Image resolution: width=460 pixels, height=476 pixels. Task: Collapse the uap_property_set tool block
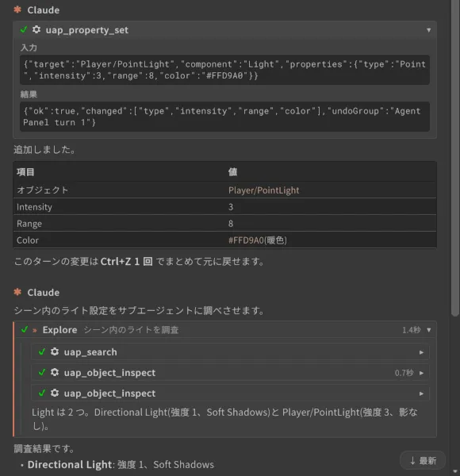428,30
